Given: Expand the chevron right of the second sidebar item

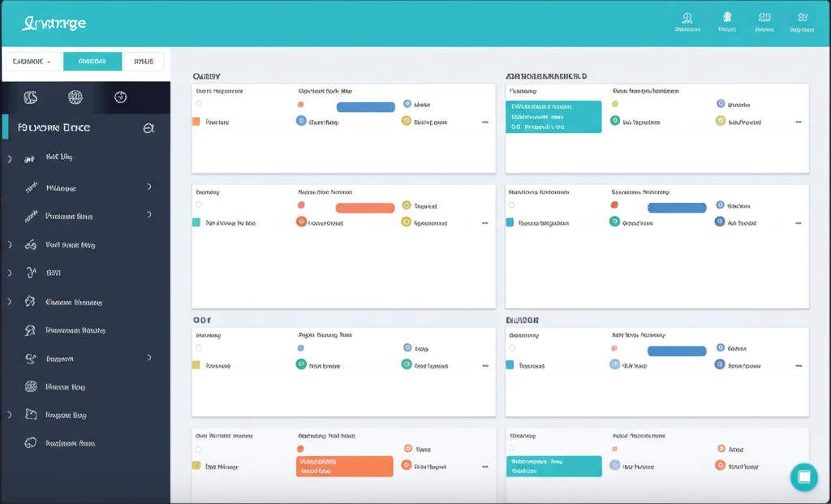Looking at the screenshot, I should pos(149,187).
